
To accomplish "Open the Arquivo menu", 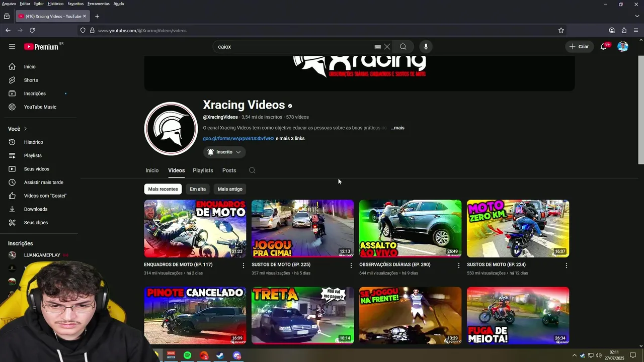I will point(9,4).
